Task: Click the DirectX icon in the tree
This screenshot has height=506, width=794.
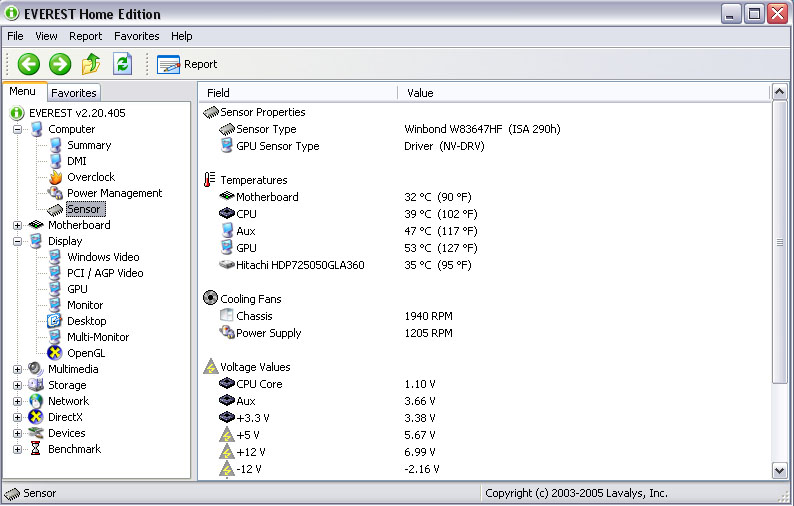Action: click(x=35, y=417)
